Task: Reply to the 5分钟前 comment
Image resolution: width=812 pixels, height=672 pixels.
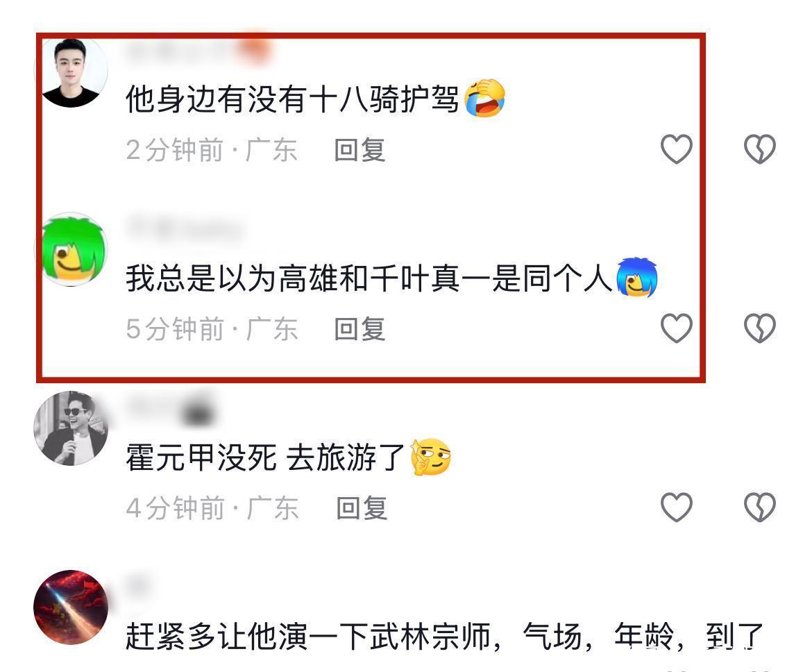Action: point(360,329)
